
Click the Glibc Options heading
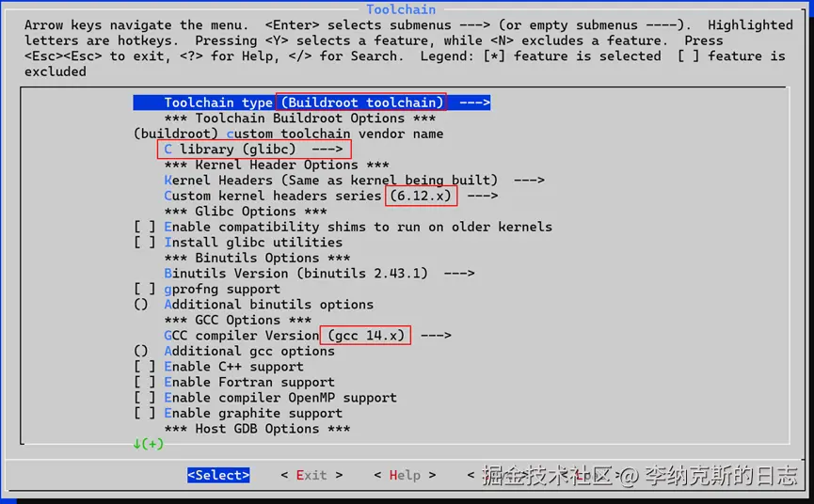[x=246, y=212]
